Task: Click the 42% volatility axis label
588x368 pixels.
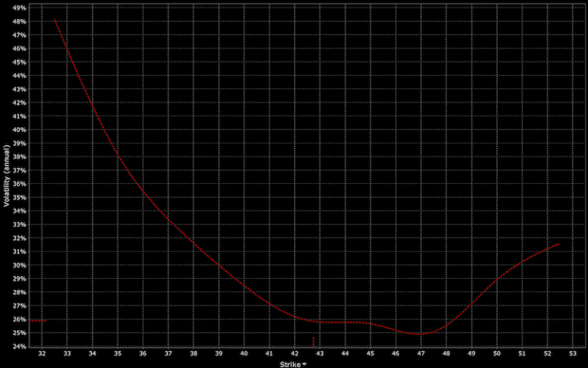Action: coord(21,103)
